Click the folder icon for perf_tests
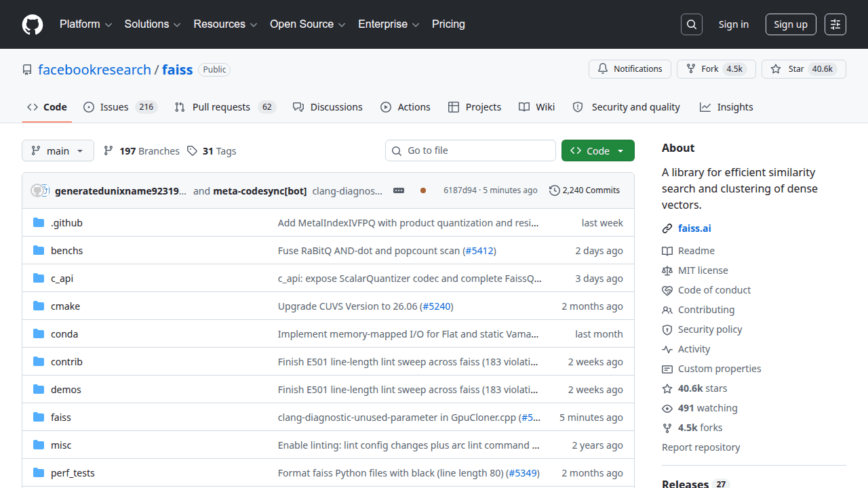 (x=39, y=473)
